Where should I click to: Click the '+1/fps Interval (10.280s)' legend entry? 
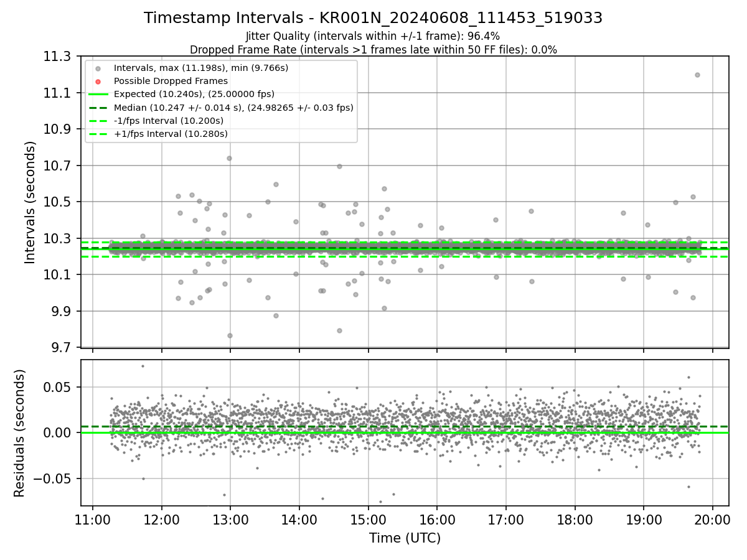pyautogui.click(x=171, y=134)
